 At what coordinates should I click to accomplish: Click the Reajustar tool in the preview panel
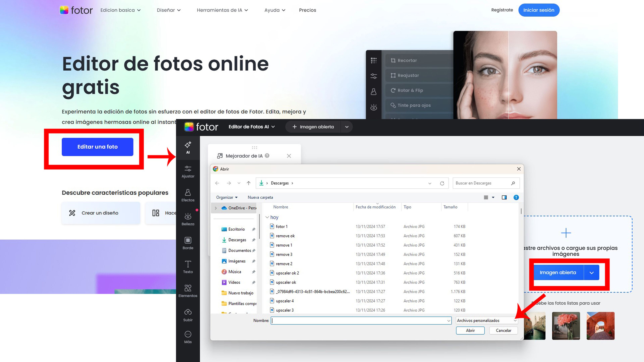[419, 75]
